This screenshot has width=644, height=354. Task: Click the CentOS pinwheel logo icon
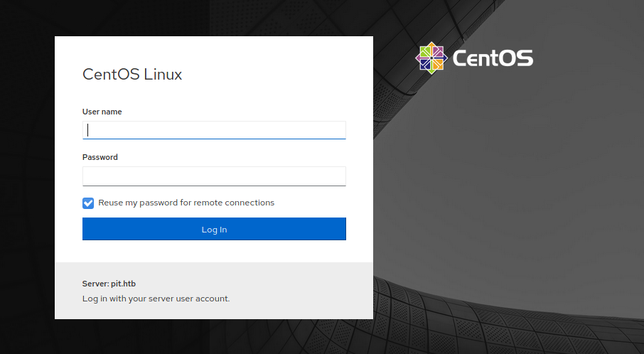coord(431,58)
